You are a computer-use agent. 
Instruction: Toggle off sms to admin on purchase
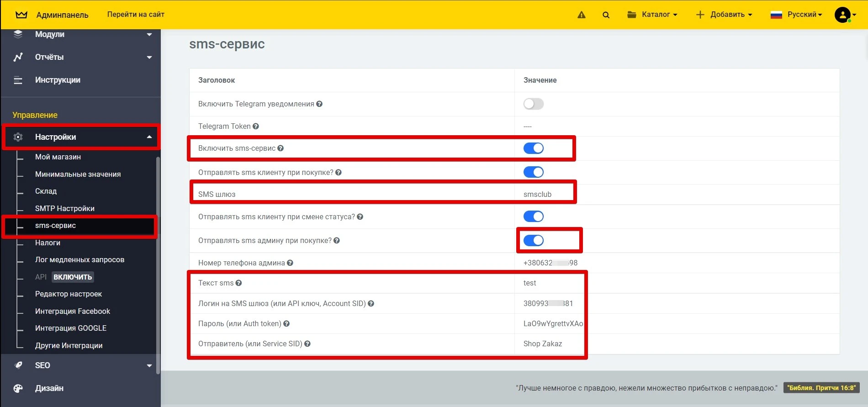[x=533, y=240]
